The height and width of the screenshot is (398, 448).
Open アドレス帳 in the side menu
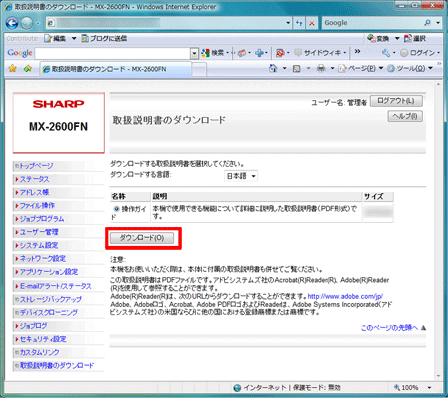34,192
